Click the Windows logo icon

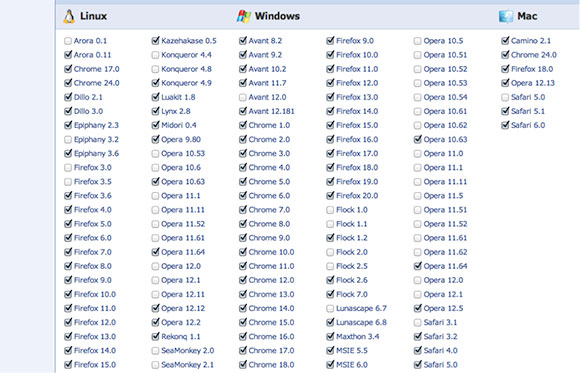(243, 16)
